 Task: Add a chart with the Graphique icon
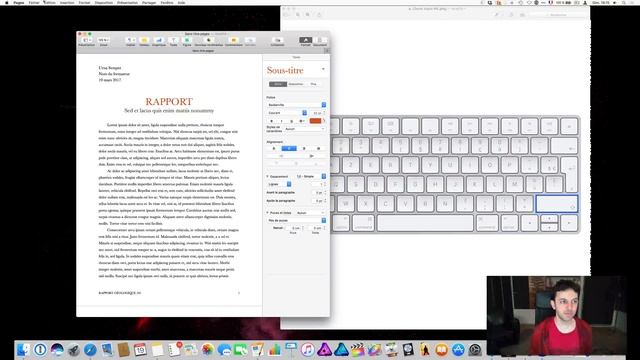coord(159,40)
